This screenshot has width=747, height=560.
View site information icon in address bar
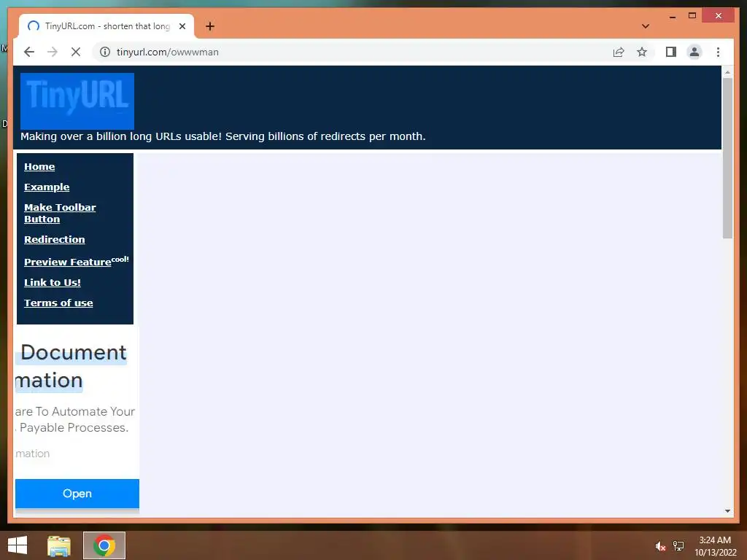coord(105,52)
